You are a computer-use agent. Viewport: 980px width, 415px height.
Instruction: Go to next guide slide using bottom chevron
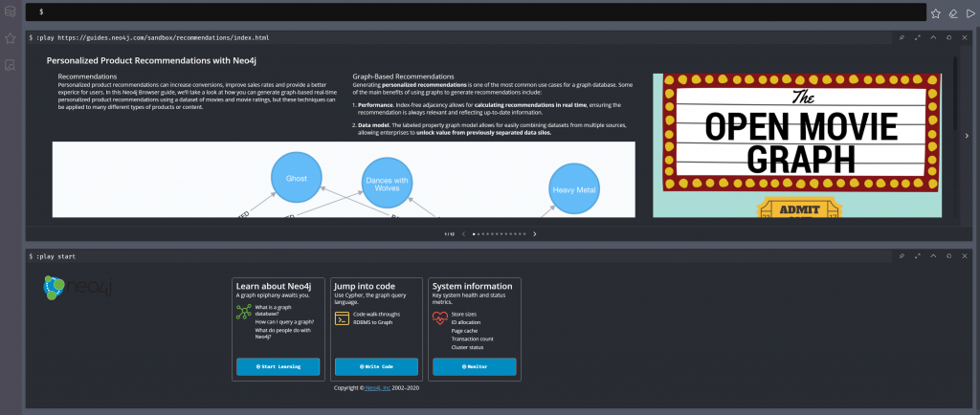pyautogui.click(x=534, y=234)
